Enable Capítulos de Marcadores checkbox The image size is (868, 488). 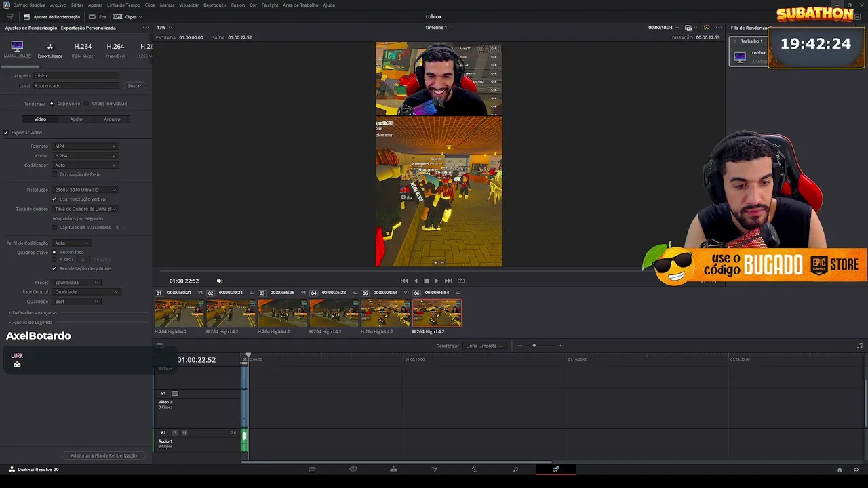[x=54, y=228]
